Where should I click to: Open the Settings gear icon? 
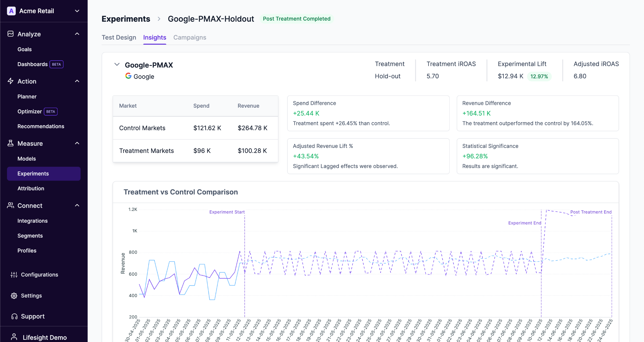pos(14,296)
